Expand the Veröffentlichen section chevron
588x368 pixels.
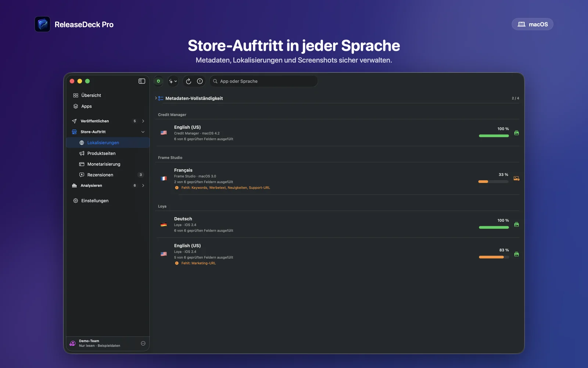143,121
